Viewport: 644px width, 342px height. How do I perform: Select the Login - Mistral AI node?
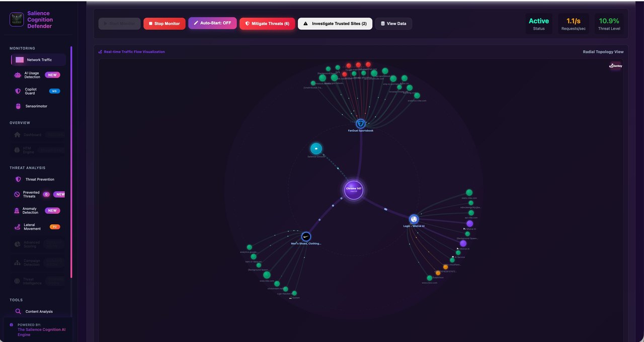pyautogui.click(x=414, y=219)
